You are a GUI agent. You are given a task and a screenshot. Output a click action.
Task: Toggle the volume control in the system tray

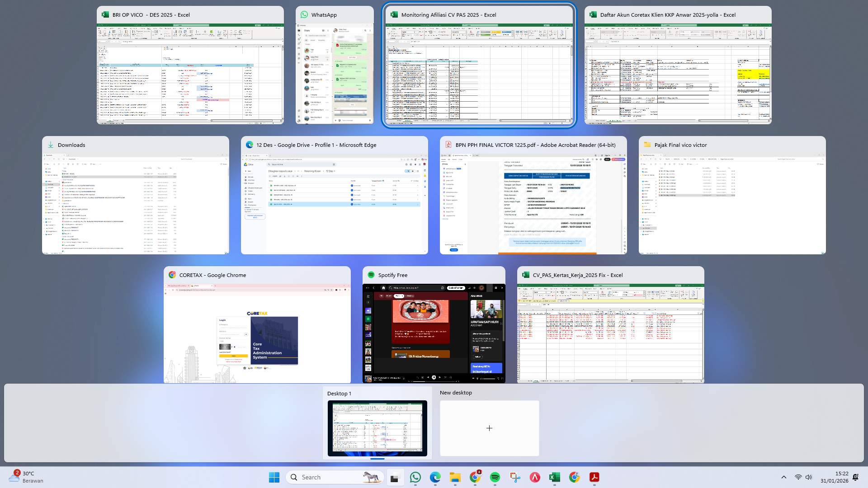(809, 477)
